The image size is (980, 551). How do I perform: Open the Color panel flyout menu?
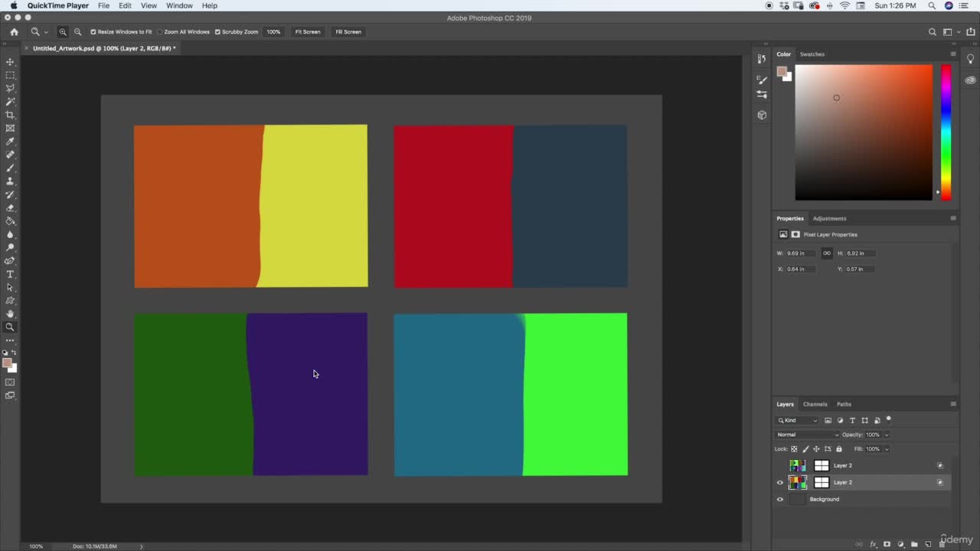click(x=953, y=54)
